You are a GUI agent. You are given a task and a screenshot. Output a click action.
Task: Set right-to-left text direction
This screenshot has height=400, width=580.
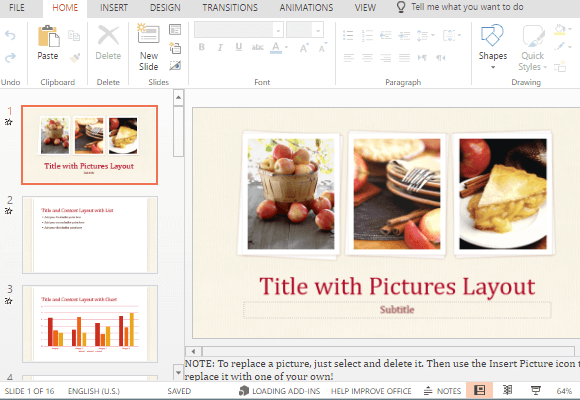pyautogui.click(x=441, y=58)
